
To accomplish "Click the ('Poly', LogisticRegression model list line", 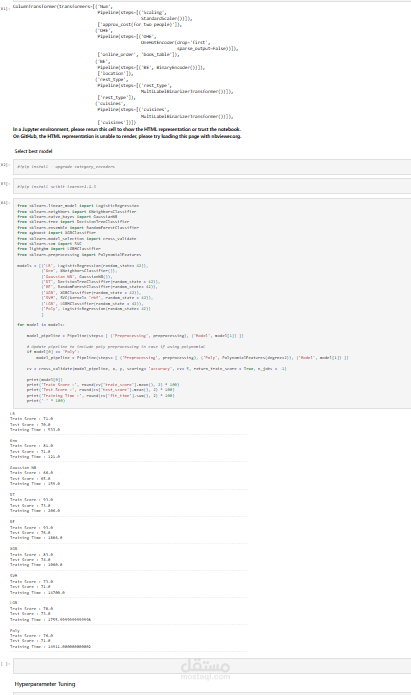I will [96, 308].
